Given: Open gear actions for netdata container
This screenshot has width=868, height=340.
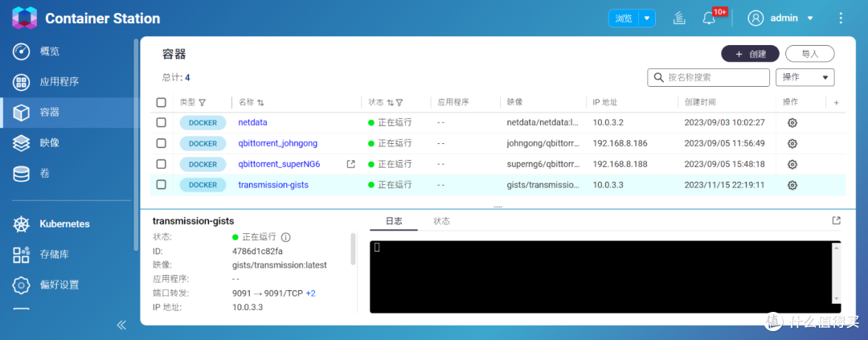Looking at the screenshot, I should point(792,123).
